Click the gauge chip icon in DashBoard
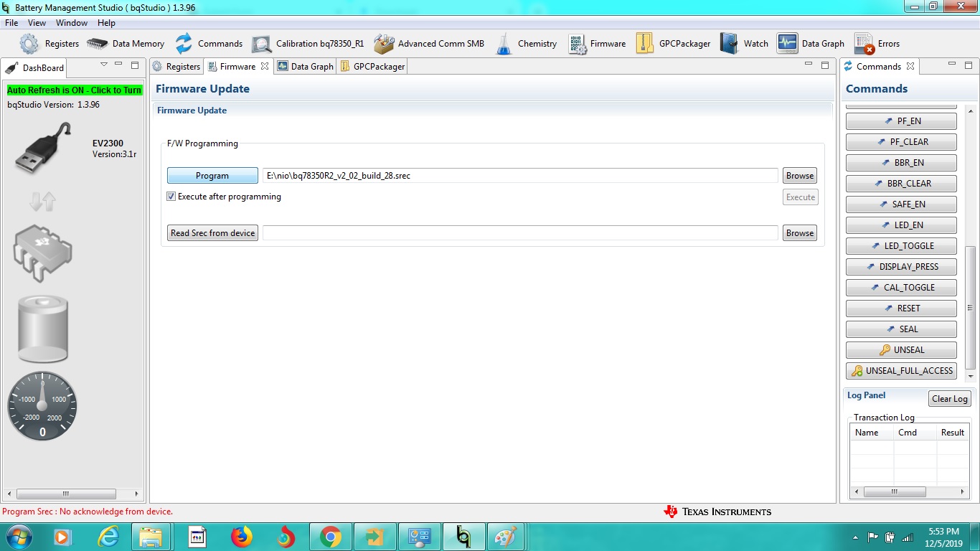The image size is (980, 551). (42, 252)
